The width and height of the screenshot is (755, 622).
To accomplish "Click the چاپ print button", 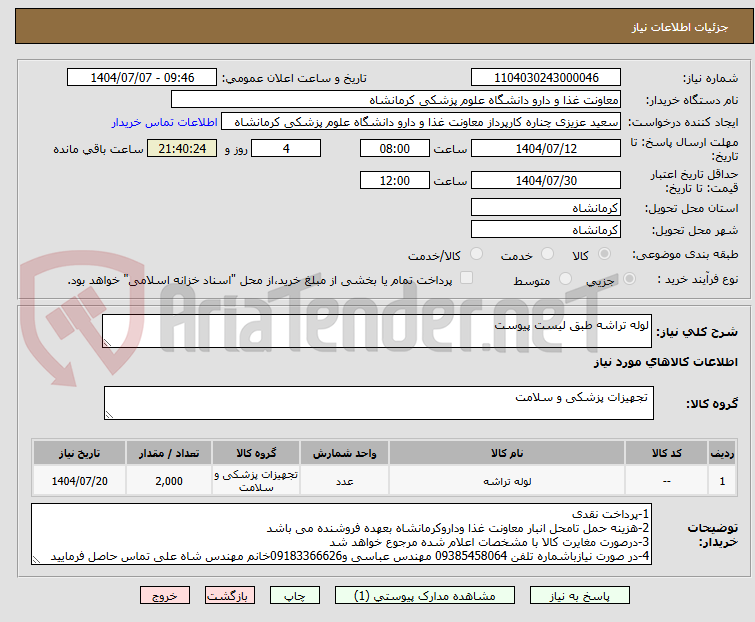I will (x=295, y=596).
